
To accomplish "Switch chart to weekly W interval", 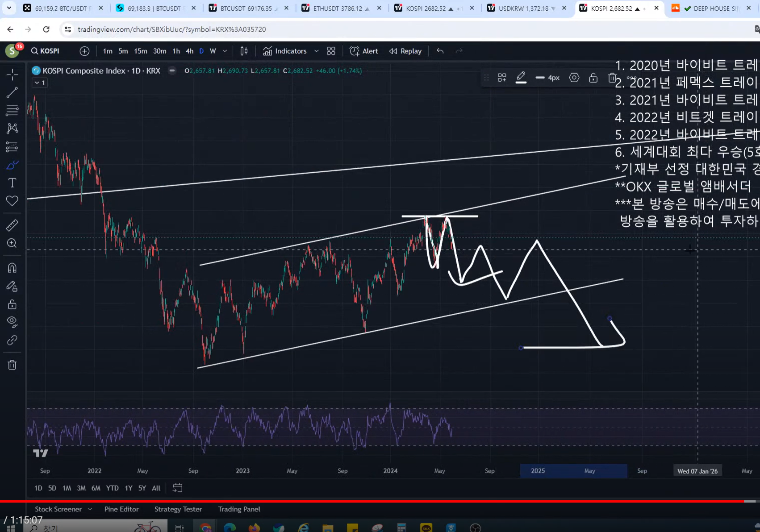I will [x=213, y=51].
